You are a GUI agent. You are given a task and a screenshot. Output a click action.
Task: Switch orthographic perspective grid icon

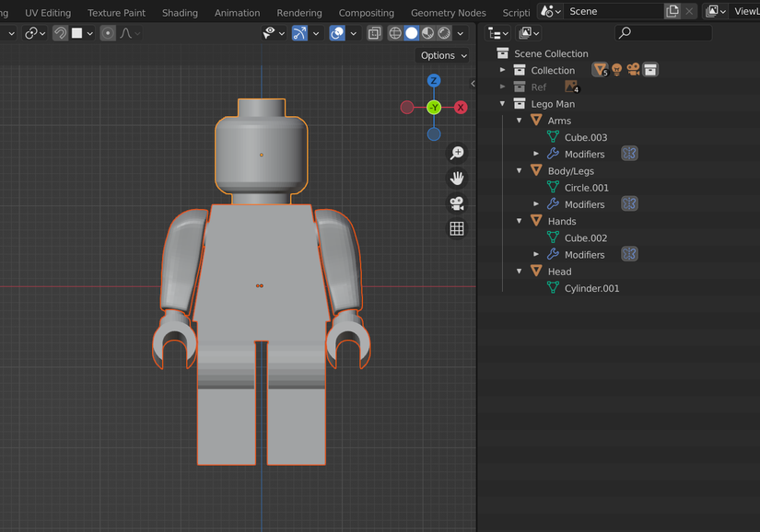click(x=457, y=228)
